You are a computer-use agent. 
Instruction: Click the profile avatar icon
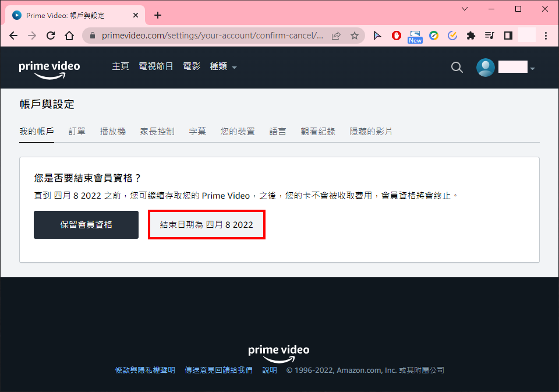click(486, 68)
